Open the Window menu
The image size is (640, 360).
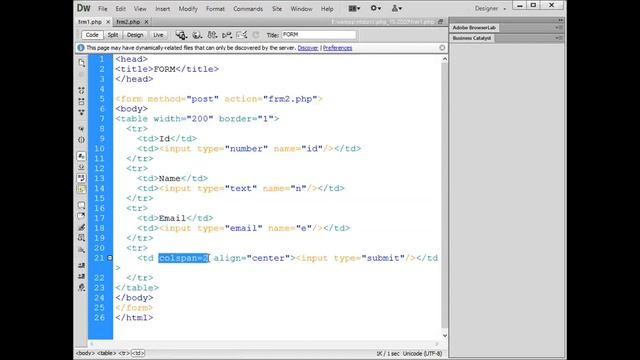pos(301,9)
